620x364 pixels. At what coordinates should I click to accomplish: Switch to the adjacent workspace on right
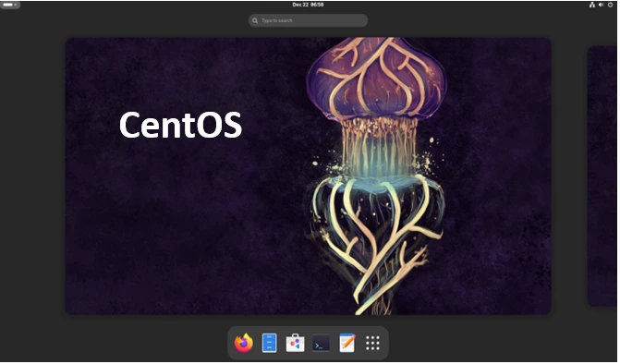point(602,176)
